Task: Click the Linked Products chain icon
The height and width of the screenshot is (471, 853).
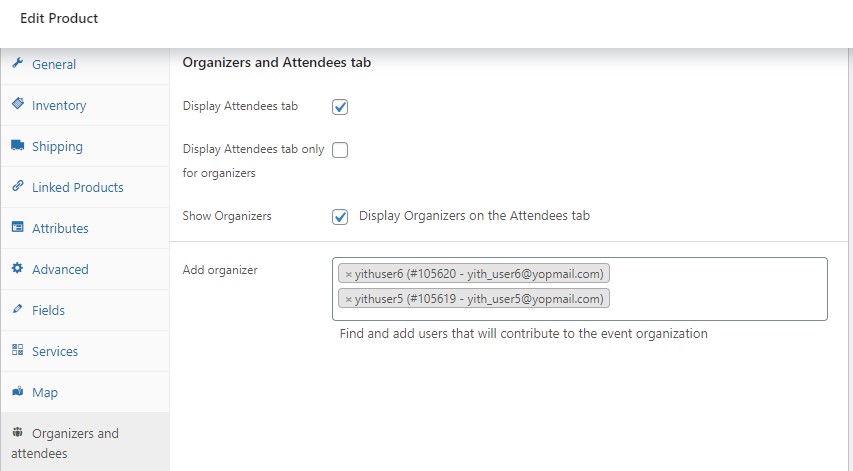Action: (17, 187)
